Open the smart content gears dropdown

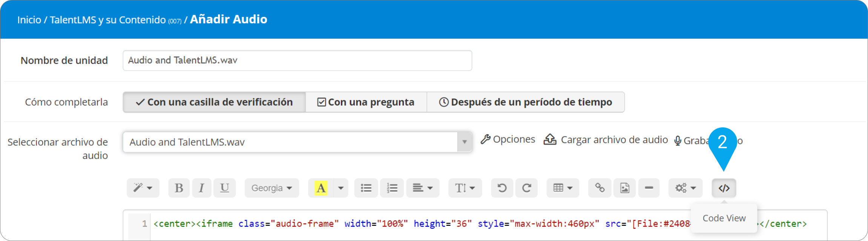[x=686, y=188]
